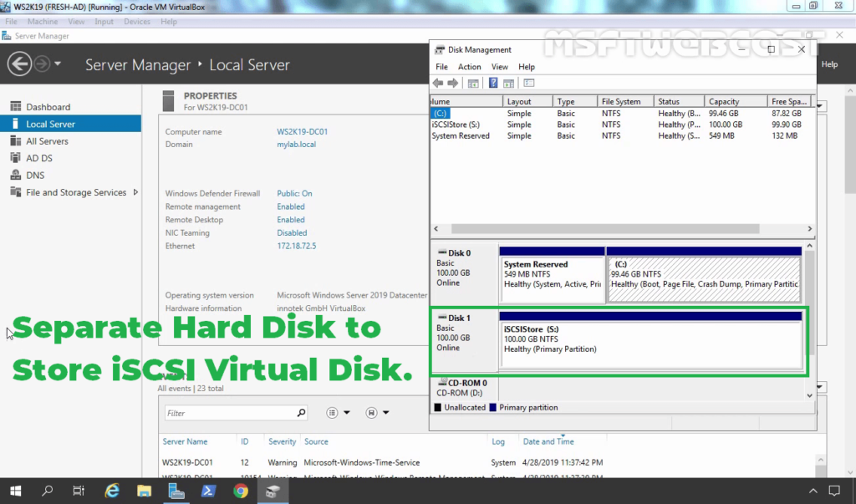Open Disk Management View menu

pyautogui.click(x=500, y=67)
